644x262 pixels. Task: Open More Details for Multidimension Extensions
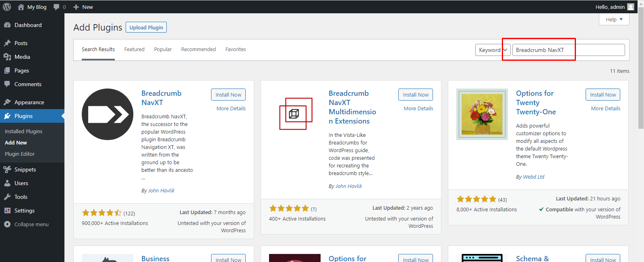[x=418, y=108]
